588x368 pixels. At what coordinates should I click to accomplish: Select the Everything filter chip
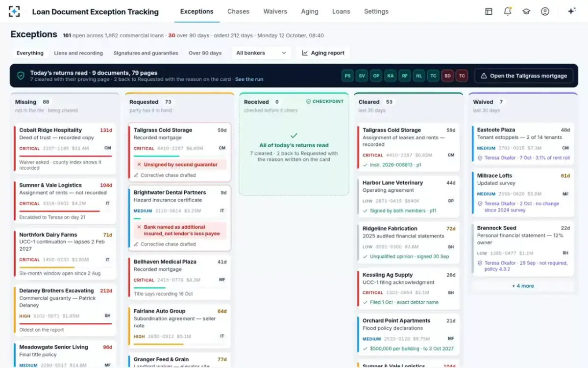click(30, 53)
